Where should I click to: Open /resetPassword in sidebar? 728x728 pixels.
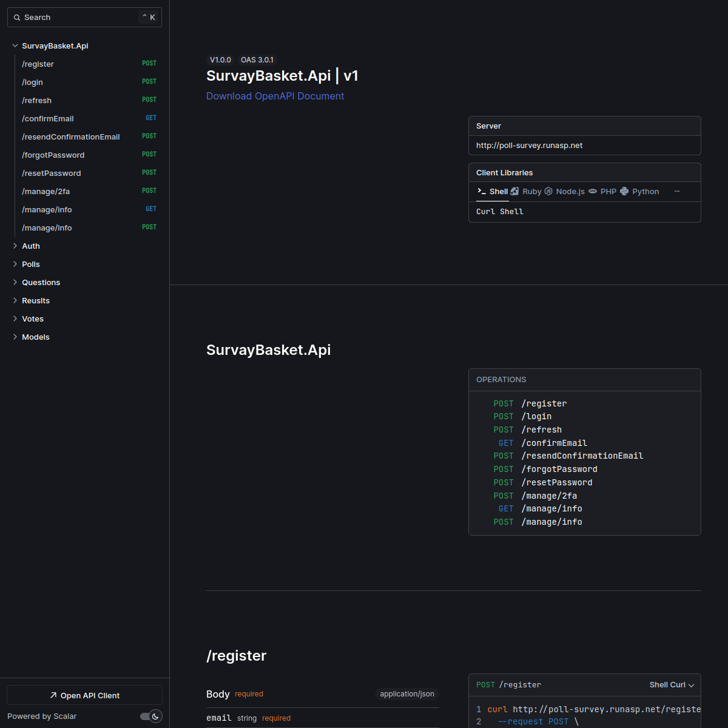89,173
